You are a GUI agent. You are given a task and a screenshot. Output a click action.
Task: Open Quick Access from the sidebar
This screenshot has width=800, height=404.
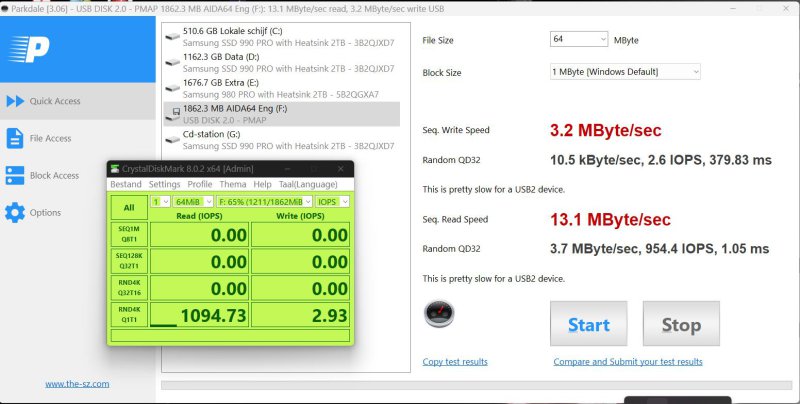pos(55,101)
